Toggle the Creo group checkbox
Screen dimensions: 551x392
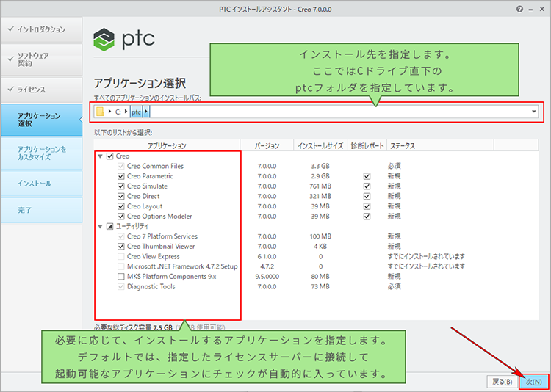109,156
